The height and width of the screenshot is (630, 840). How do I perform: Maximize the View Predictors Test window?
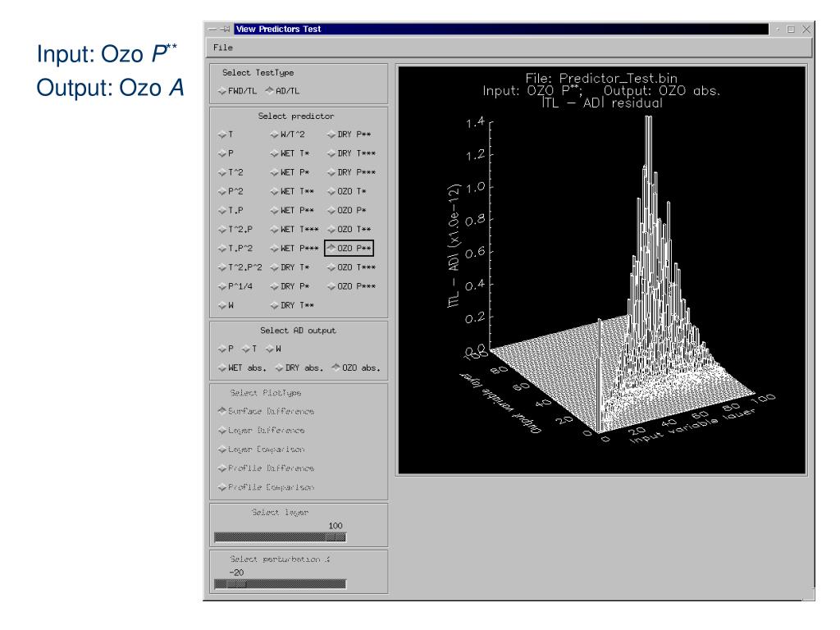click(x=791, y=30)
